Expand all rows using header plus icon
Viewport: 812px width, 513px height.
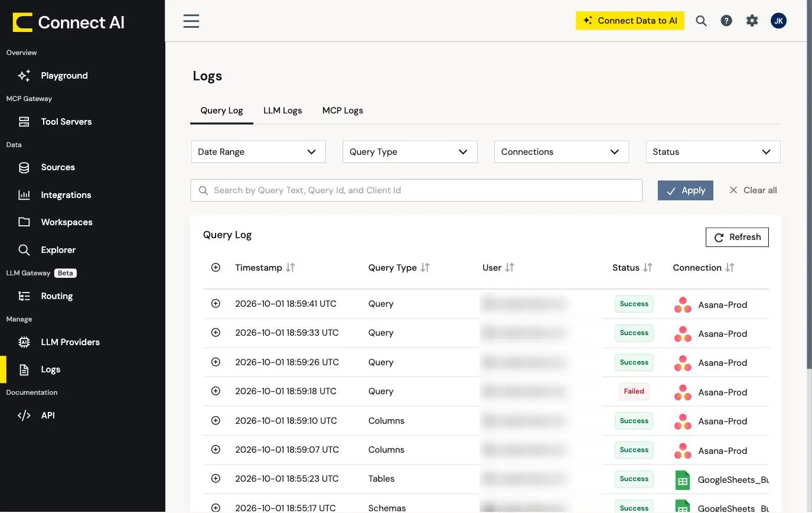(216, 268)
